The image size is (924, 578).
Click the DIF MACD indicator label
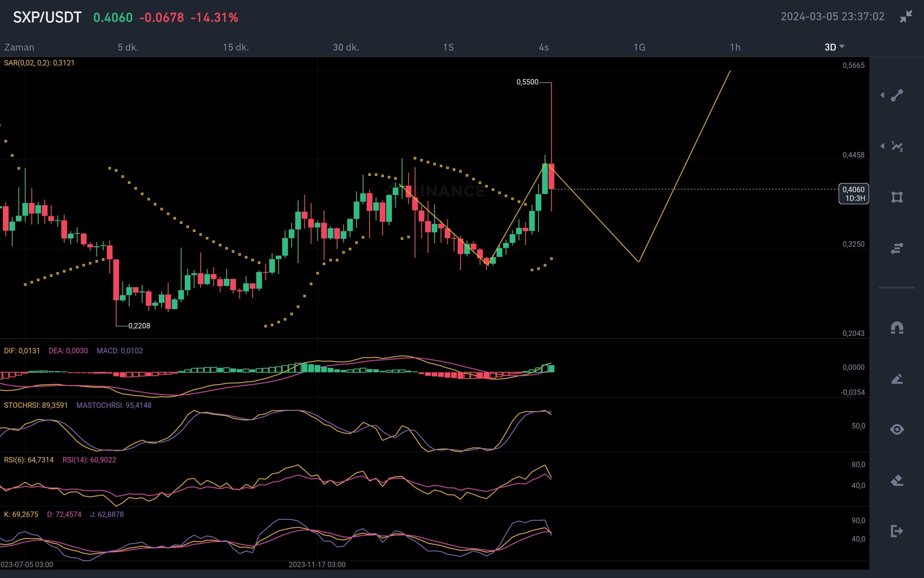pos(22,350)
